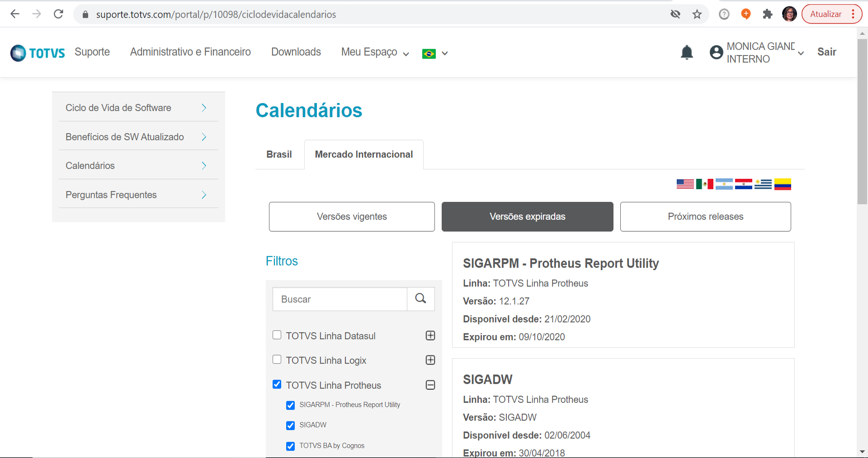
Task: Expand Benefícios de SW Atualizado chevron
Action: pos(204,137)
